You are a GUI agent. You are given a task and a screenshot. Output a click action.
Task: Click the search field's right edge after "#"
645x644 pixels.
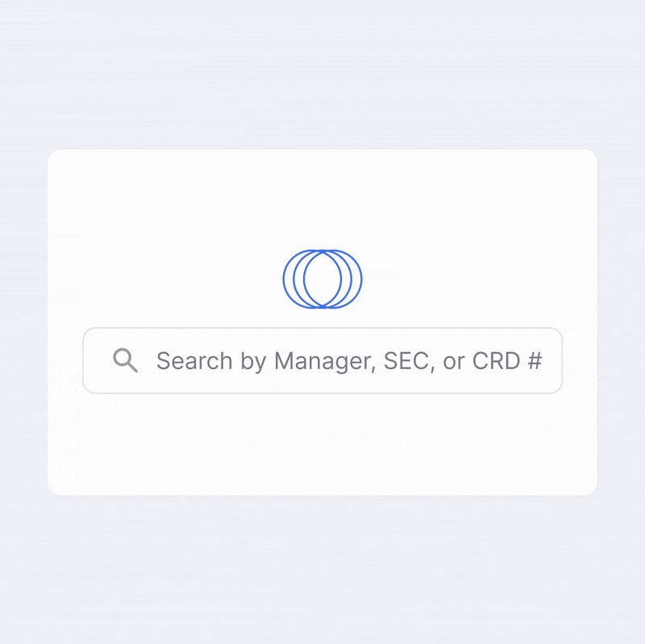click(552, 360)
